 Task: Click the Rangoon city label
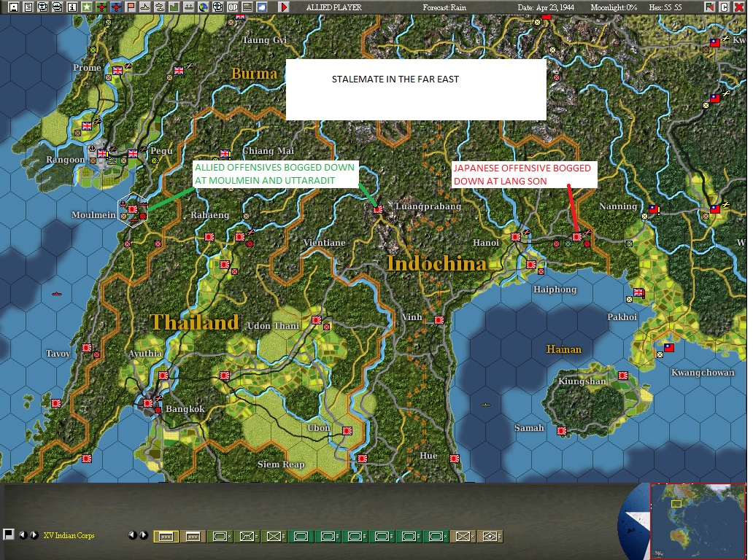click(x=66, y=159)
